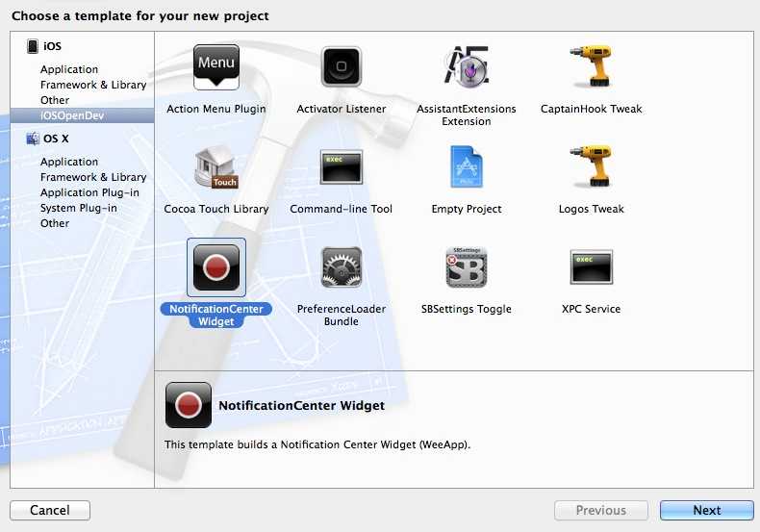Click the Action Menu Plugin label
760x532 pixels.
(x=216, y=109)
